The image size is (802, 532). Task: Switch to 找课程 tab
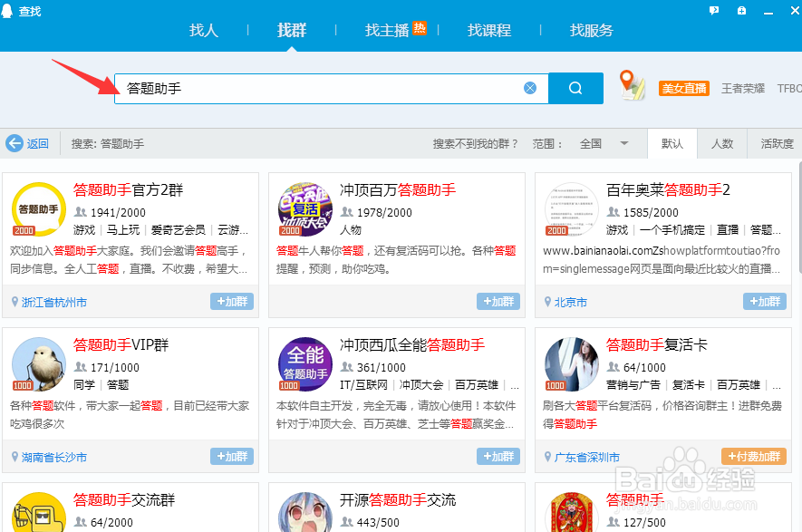point(489,31)
